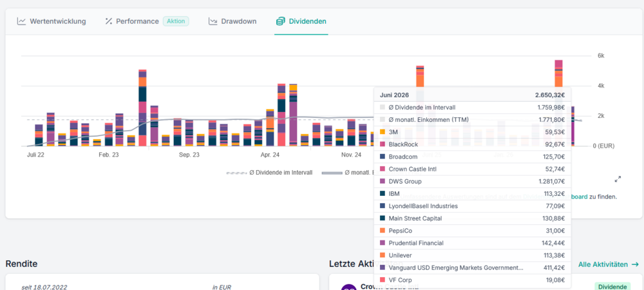Click the tallest bar near Feb. 23
Viewport: 644px width, 290px height.
142,108
